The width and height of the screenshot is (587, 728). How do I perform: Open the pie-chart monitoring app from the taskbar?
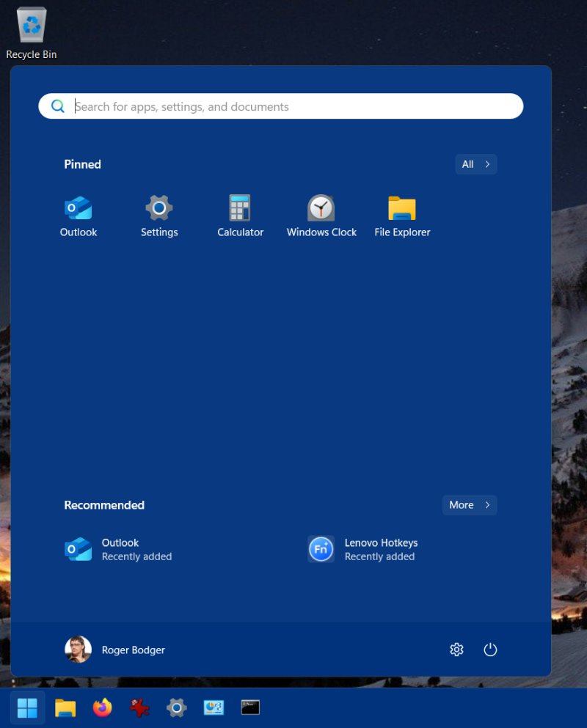click(x=213, y=707)
